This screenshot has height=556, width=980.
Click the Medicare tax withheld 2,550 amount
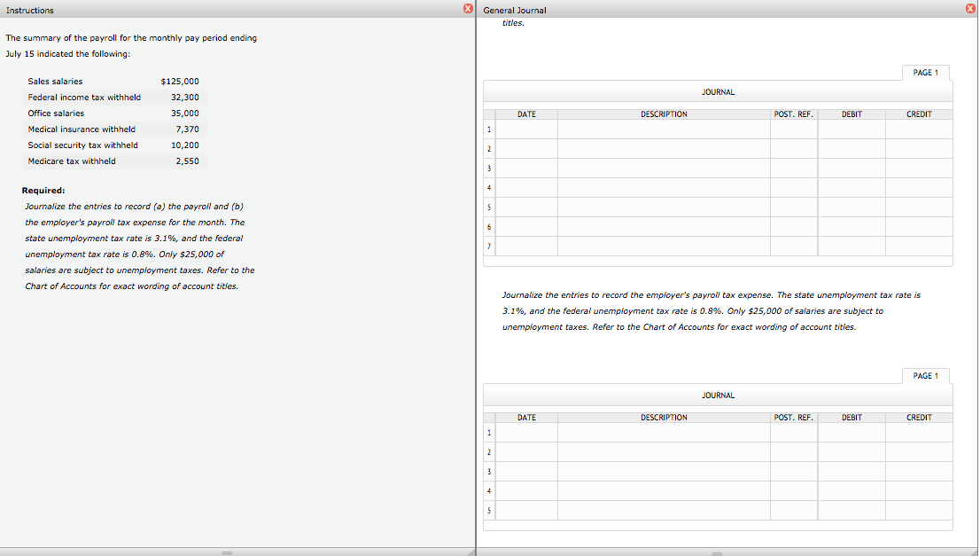(188, 161)
